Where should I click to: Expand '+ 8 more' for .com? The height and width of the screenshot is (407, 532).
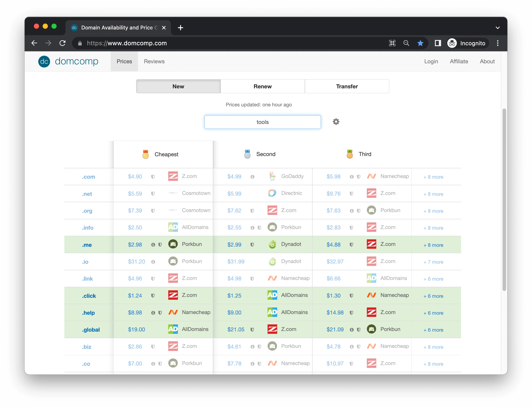tap(433, 177)
